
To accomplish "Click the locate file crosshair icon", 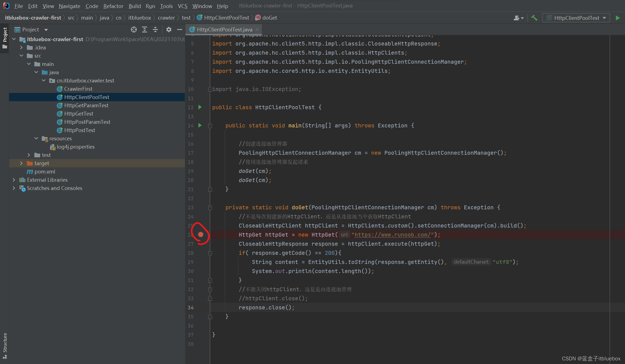I will pyautogui.click(x=134, y=30).
